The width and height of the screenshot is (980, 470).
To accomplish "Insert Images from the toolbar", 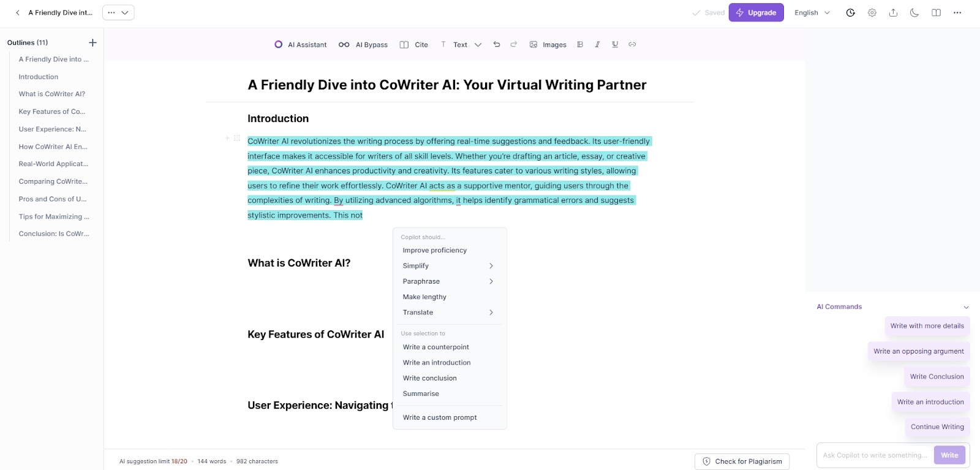I will [548, 45].
